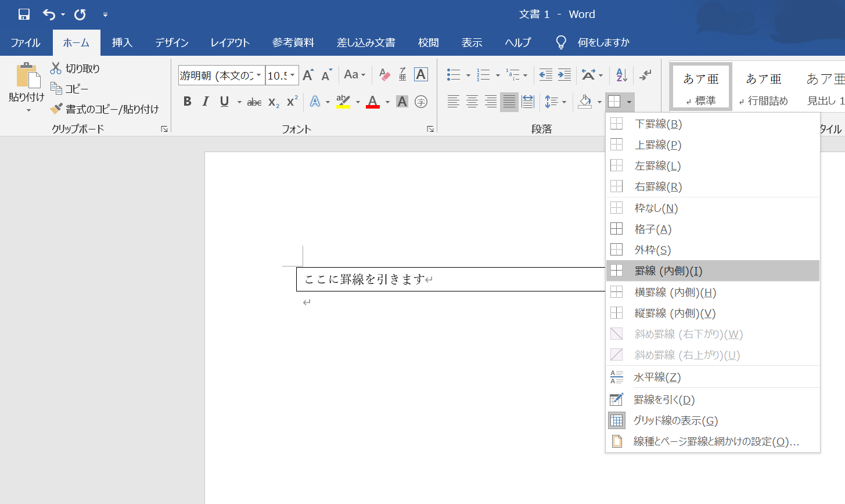Choose 枠なし(N) to remove borders
The width and height of the screenshot is (845, 504).
pyautogui.click(x=713, y=208)
